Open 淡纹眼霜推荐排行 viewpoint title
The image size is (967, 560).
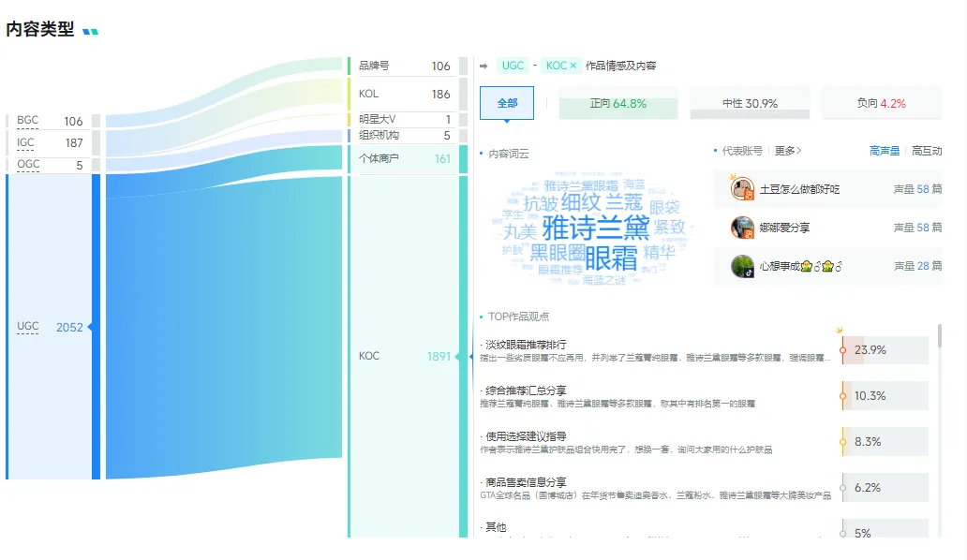coord(526,345)
